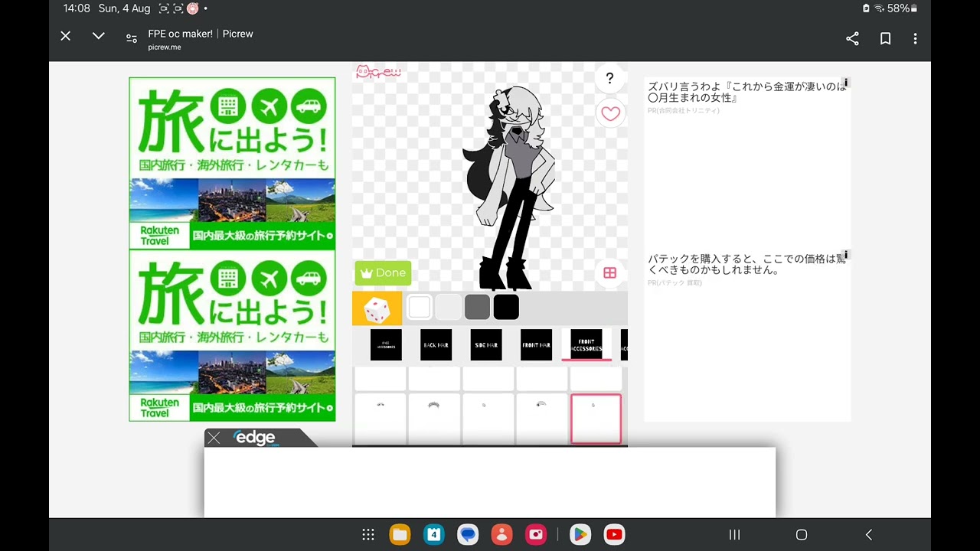The height and width of the screenshot is (551, 980).
Task: Open the pink grid layout icon
Action: click(x=609, y=272)
